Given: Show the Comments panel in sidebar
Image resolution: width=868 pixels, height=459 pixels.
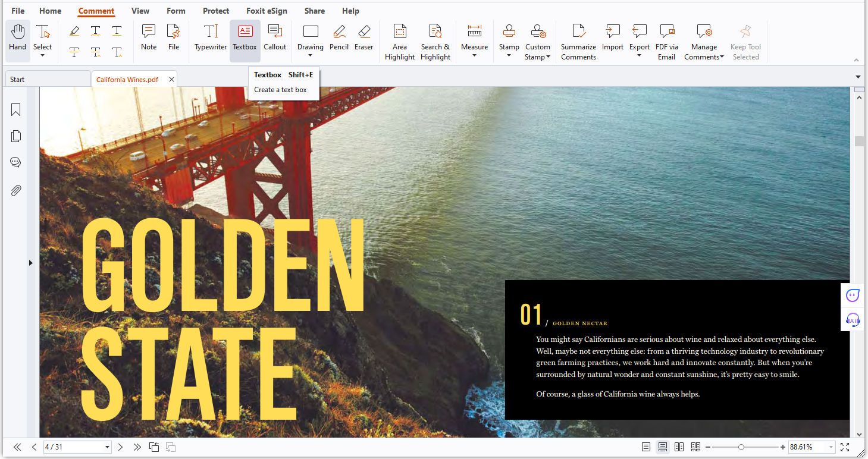Looking at the screenshot, I should click(x=15, y=162).
